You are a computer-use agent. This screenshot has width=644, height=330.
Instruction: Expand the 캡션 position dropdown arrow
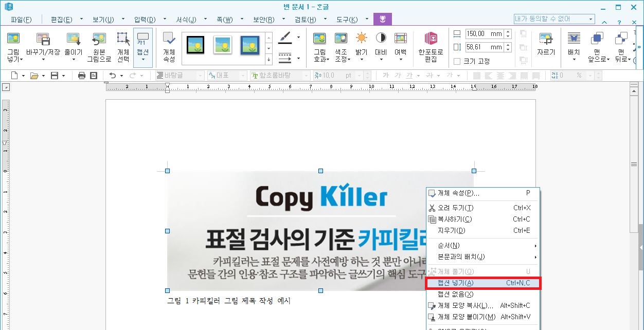[x=143, y=59]
